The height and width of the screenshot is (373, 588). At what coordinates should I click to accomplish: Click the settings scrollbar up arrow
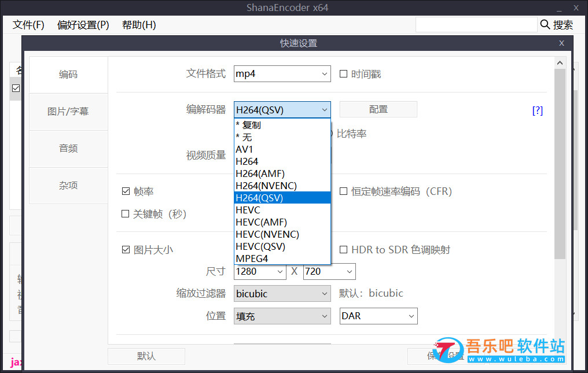click(x=560, y=62)
